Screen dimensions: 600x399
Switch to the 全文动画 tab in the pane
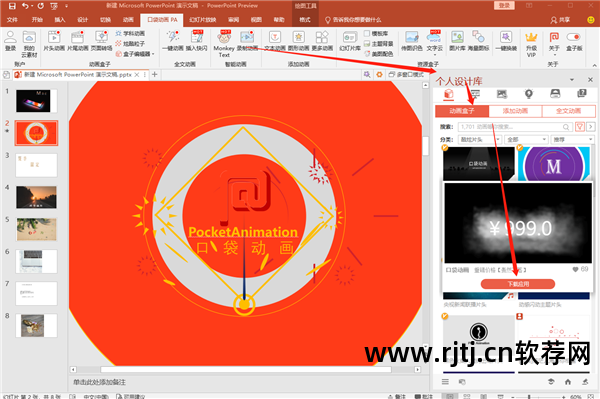[x=569, y=111]
